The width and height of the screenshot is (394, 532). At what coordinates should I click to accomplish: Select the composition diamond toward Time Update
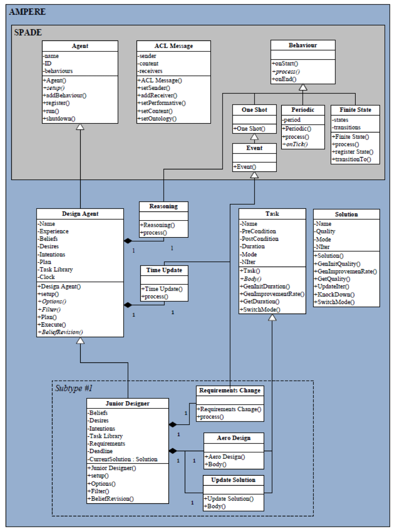point(128,305)
